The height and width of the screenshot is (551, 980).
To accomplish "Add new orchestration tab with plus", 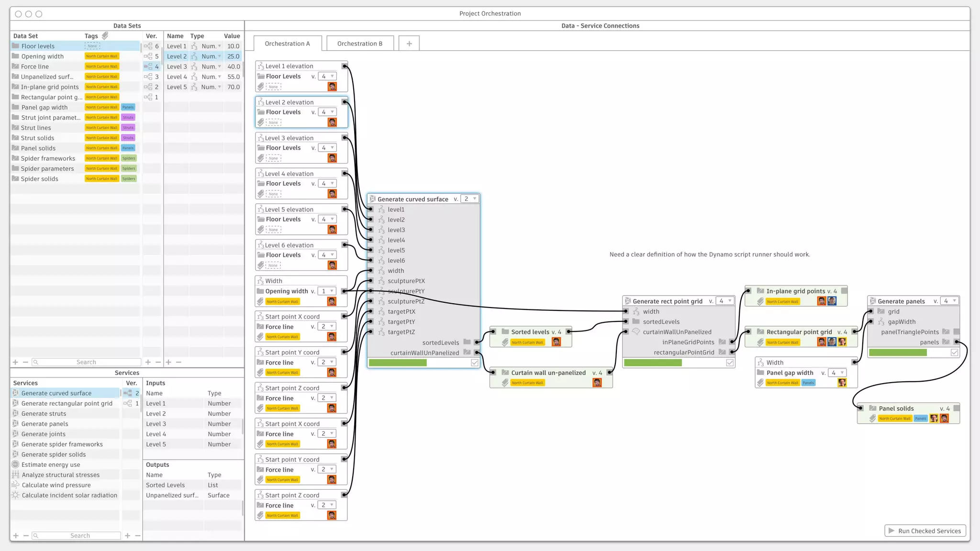I will pyautogui.click(x=409, y=44).
